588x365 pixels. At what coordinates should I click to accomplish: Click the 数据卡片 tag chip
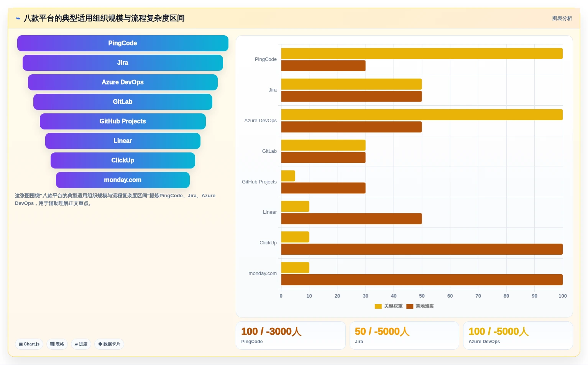pyautogui.click(x=109, y=344)
